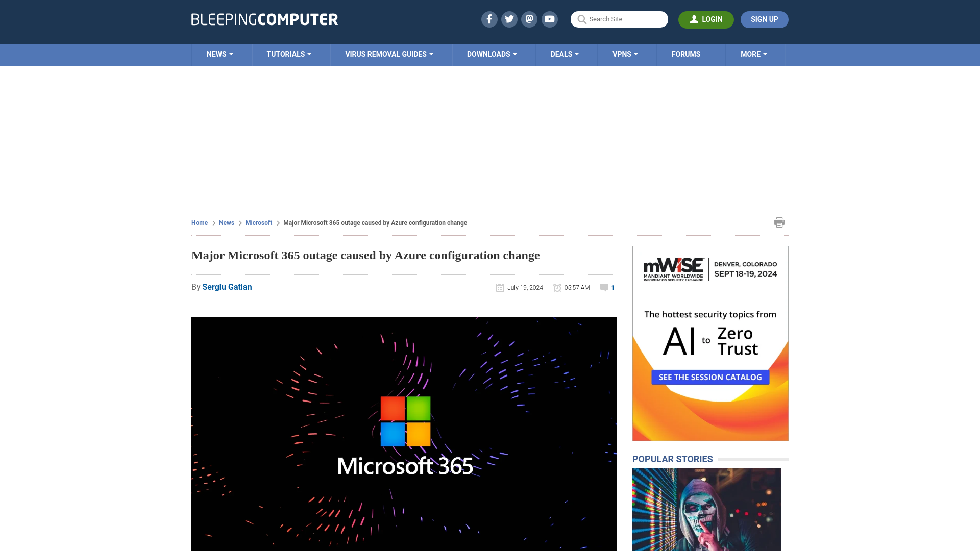Select the Search Site input field
This screenshot has height=551, width=980.
point(619,19)
